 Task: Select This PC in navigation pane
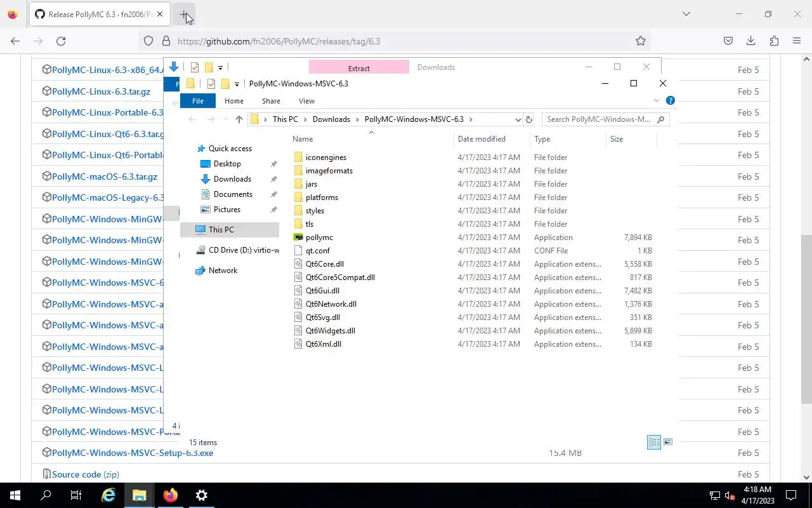click(x=221, y=230)
